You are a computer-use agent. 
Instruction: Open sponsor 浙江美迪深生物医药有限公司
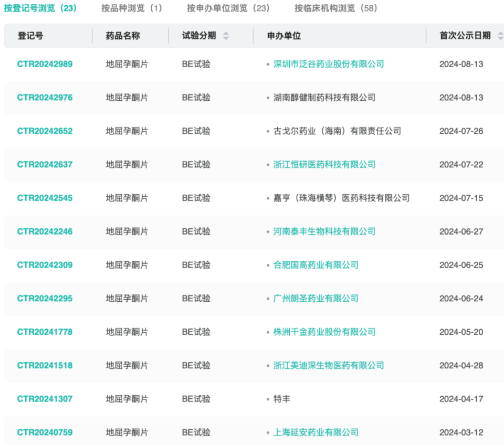(x=329, y=365)
